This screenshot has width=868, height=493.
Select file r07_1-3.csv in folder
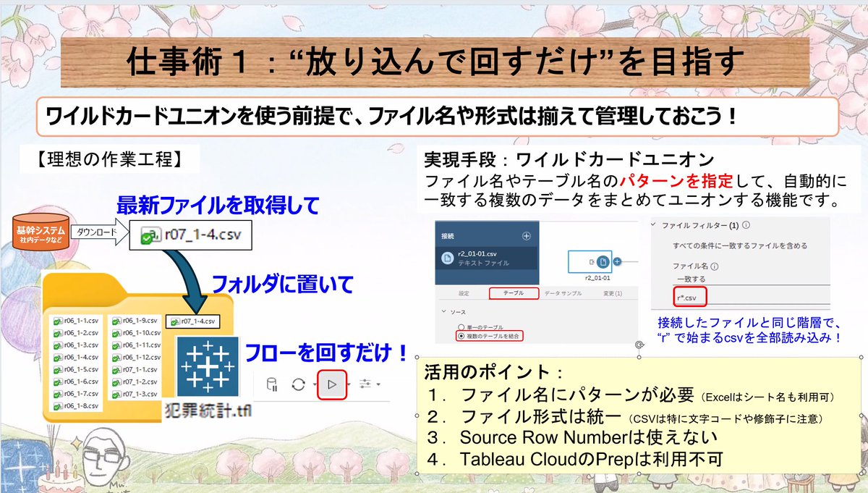point(133,394)
